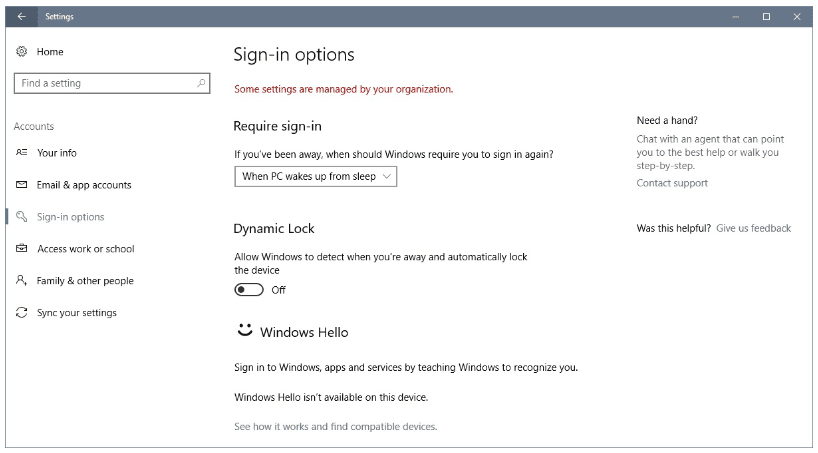Click the Contact support link
Image resolution: width=818 pixels, height=453 pixels.
(x=672, y=183)
